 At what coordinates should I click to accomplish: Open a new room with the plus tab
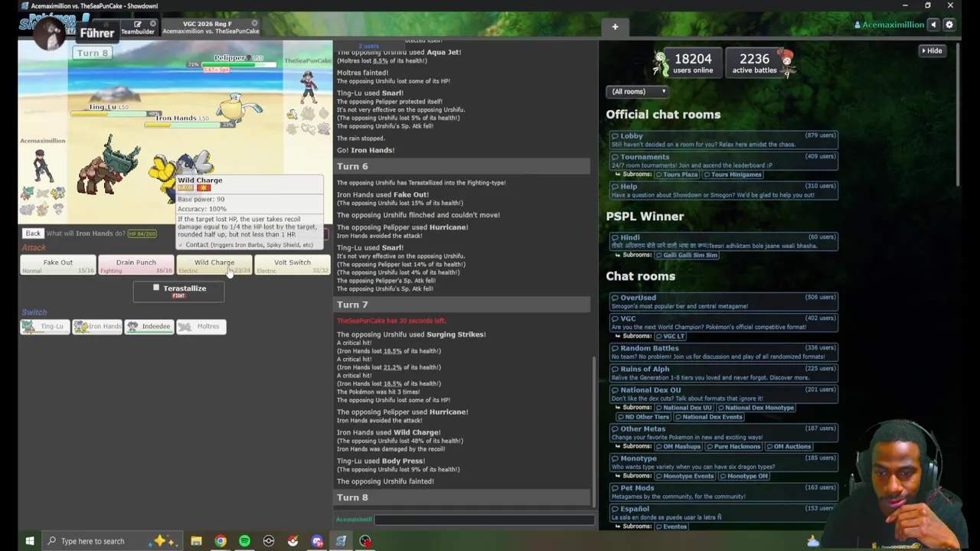[615, 27]
